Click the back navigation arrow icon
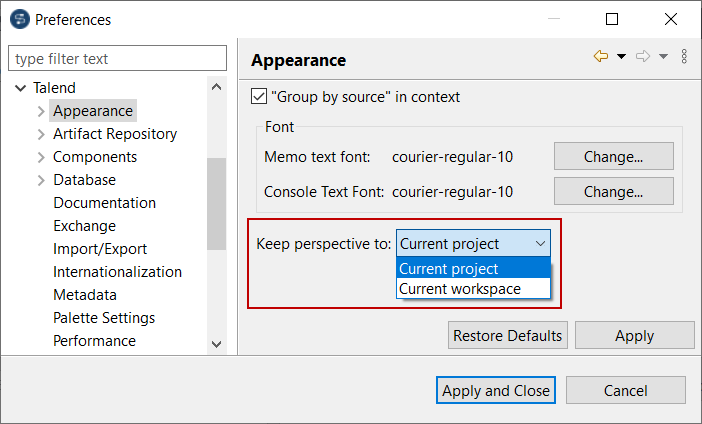 click(600, 57)
